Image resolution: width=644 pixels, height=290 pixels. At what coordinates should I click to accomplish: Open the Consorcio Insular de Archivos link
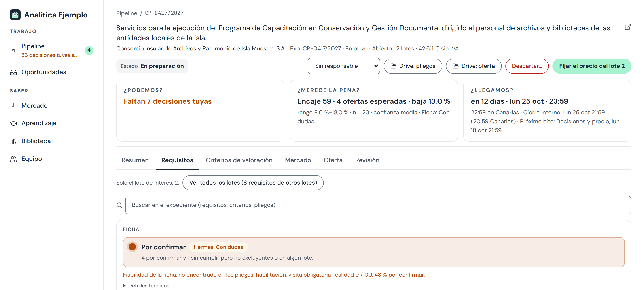(201, 48)
